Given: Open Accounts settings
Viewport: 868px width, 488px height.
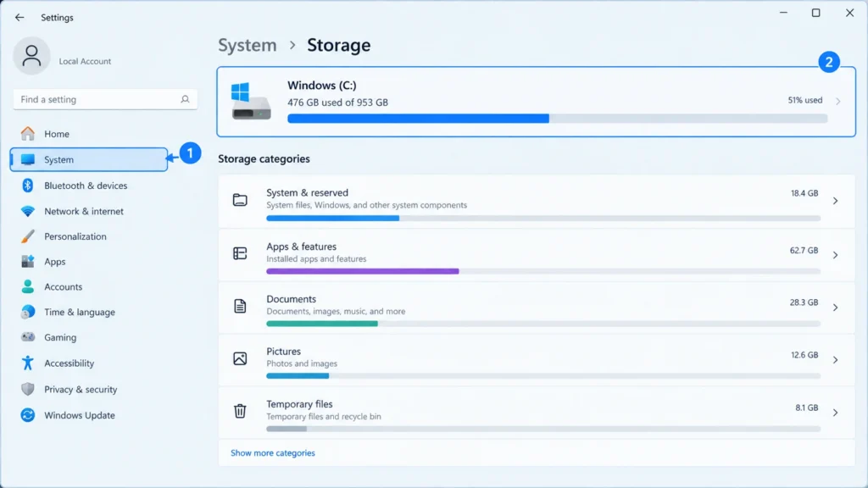Looking at the screenshot, I should pos(88,286).
